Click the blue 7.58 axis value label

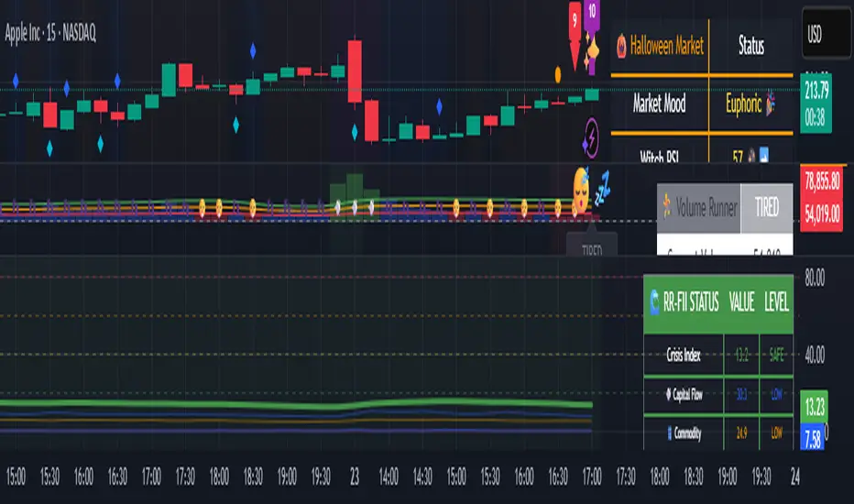coord(812,439)
